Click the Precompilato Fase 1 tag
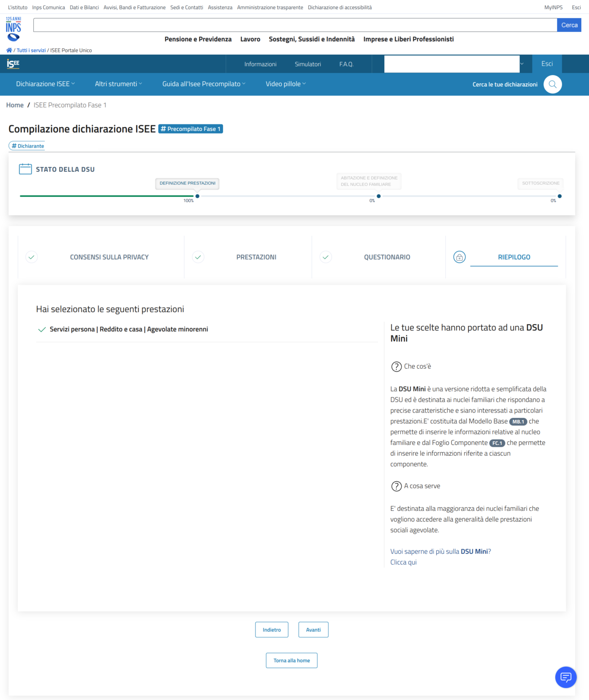 click(x=191, y=129)
